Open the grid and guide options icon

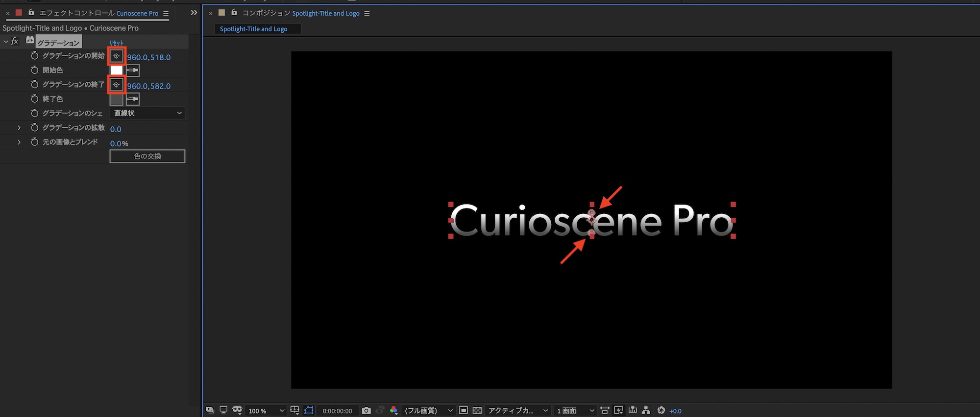click(x=294, y=411)
